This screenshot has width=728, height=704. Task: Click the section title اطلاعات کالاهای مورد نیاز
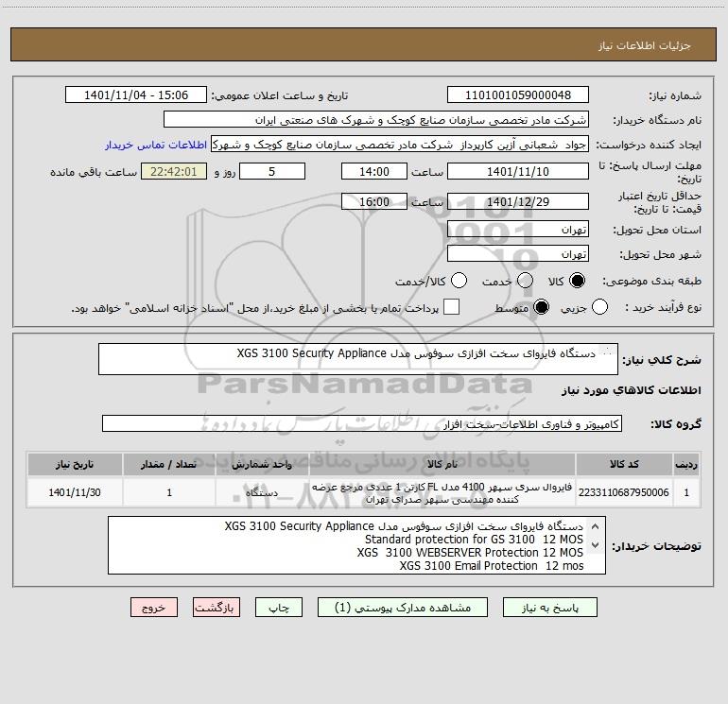click(x=632, y=390)
